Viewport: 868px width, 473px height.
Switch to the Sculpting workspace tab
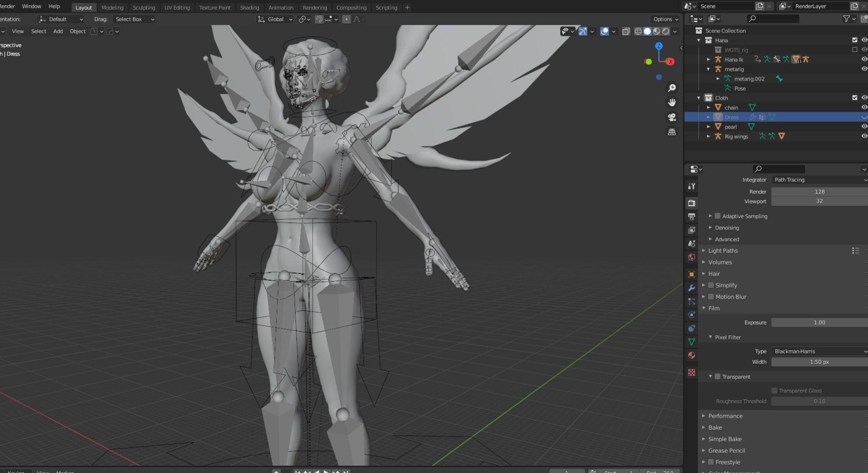144,7
